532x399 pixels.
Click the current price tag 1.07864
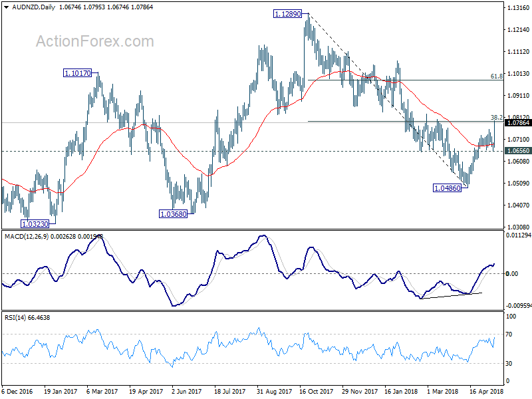coord(518,123)
